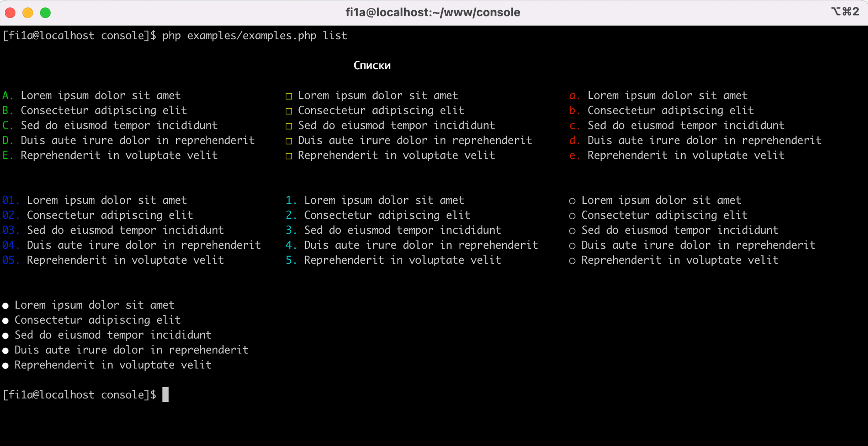Click 'Reprehenderit in voluptate velit' after green 'E.'

pyautogui.click(x=119, y=155)
